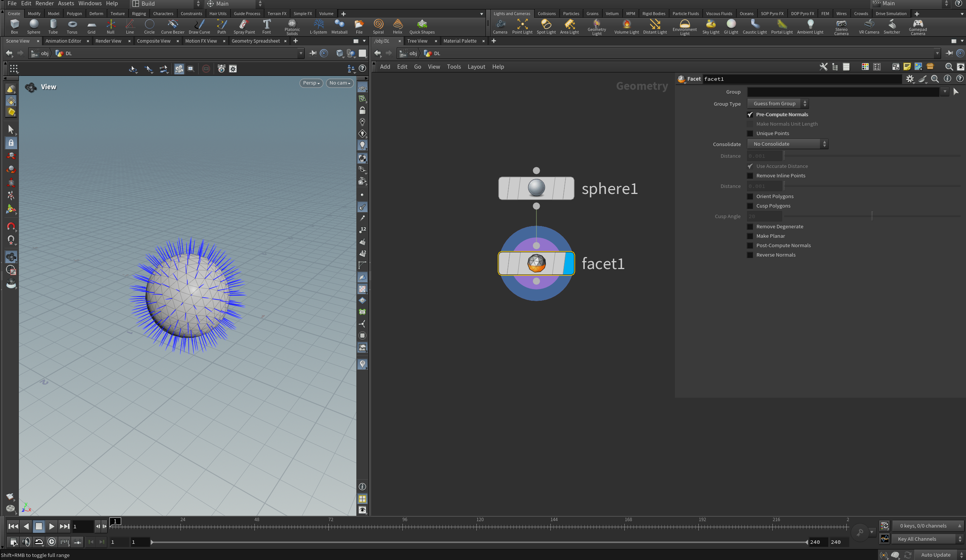
Task: Open the Layout menu in network editor
Action: coord(476,67)
